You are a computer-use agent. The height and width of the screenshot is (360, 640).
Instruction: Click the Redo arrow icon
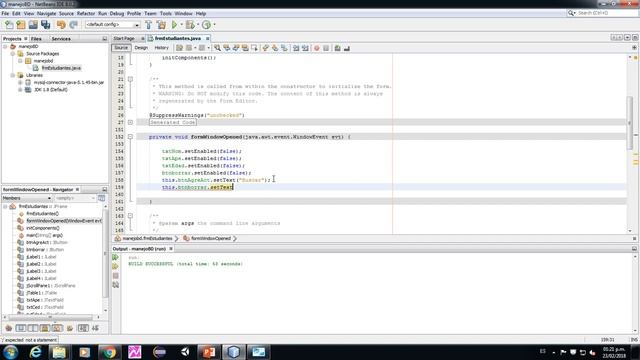pyautogui.click(x=73, y=25)
